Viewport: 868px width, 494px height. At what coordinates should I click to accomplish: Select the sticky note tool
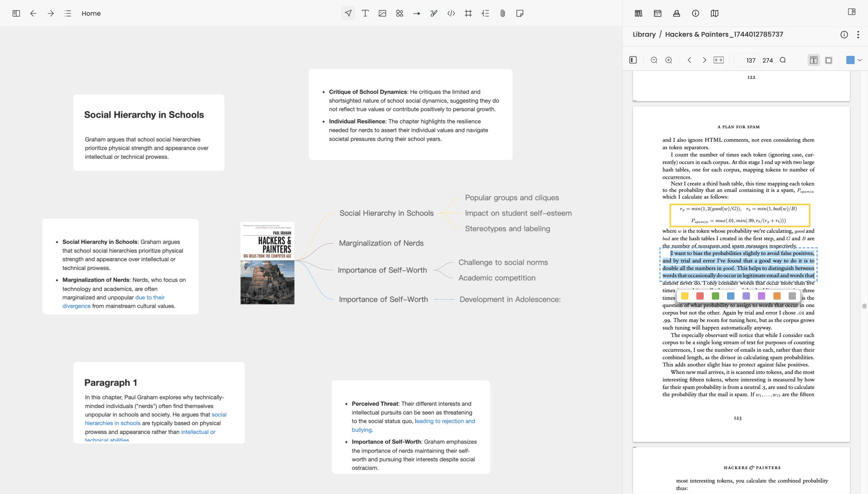click(520, 13)
